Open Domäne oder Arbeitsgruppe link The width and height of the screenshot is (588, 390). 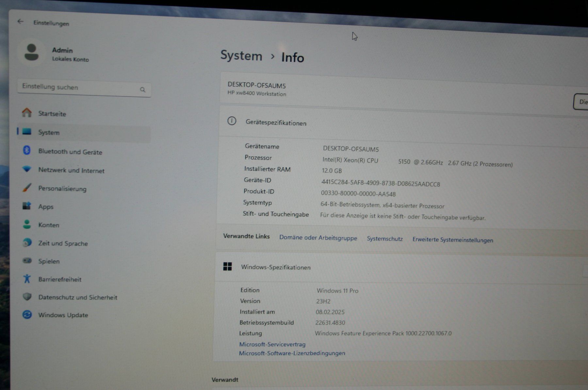pos(318,238)
